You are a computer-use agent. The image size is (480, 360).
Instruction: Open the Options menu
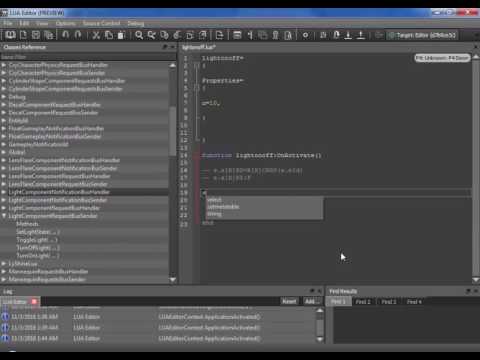pos(65,23)
